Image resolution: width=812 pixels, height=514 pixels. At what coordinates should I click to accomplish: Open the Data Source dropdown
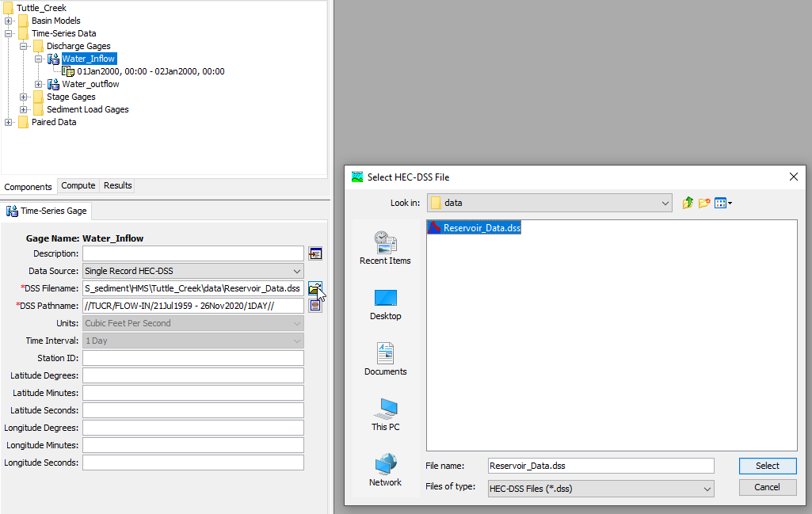(x=193, y=271)
